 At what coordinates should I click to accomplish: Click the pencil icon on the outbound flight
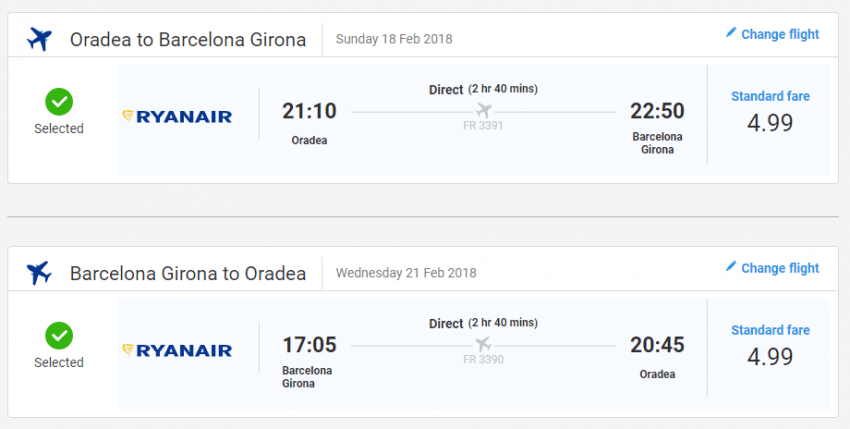coord(731,33)
